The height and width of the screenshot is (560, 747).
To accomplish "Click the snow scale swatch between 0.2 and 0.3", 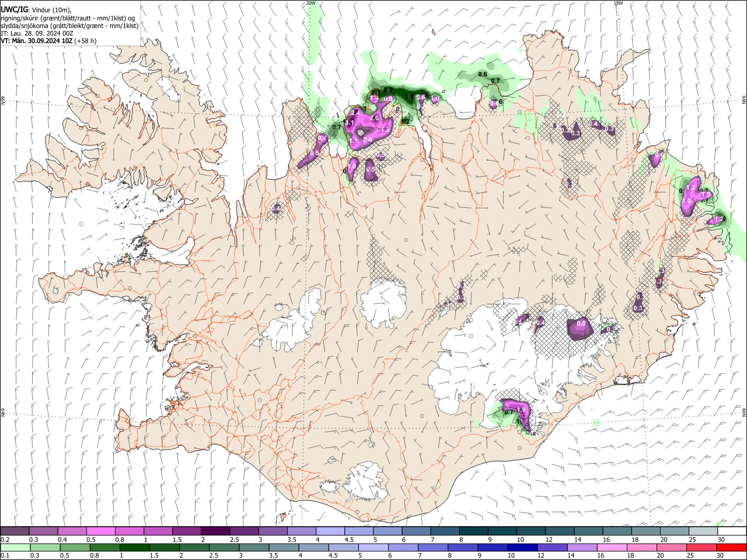I will [x=15, y=531].
